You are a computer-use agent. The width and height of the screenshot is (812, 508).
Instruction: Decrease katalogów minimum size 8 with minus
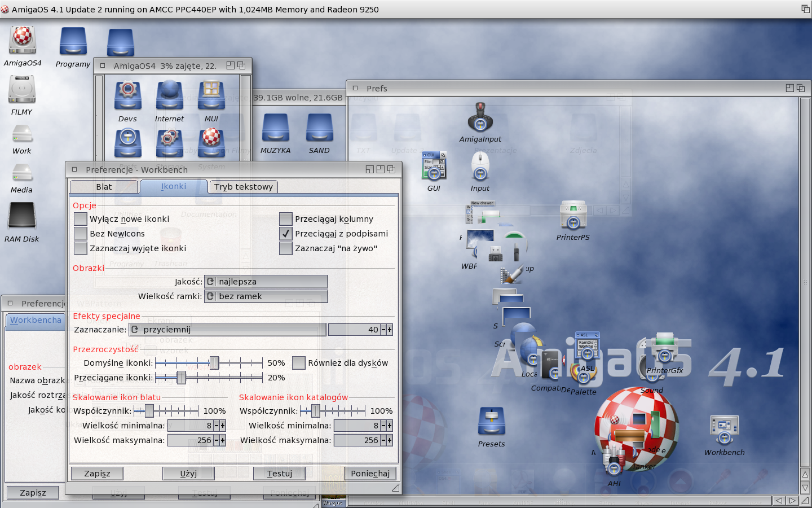[383, 426]
